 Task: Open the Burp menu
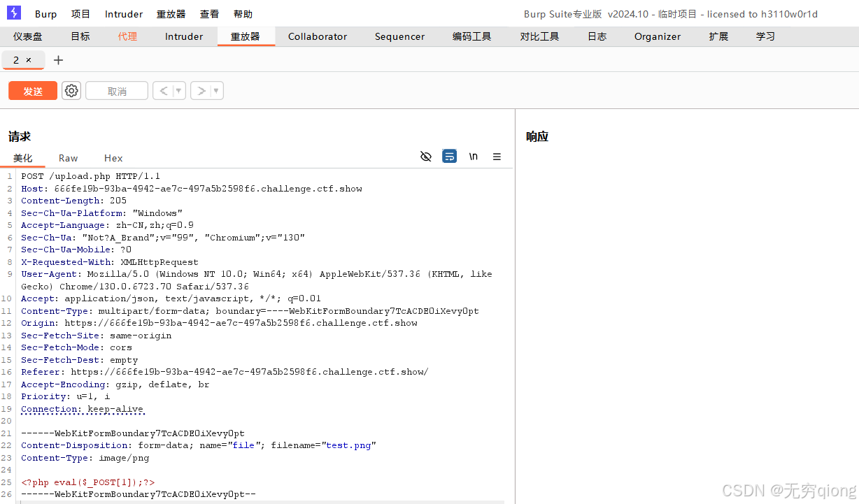click(46, 14)
